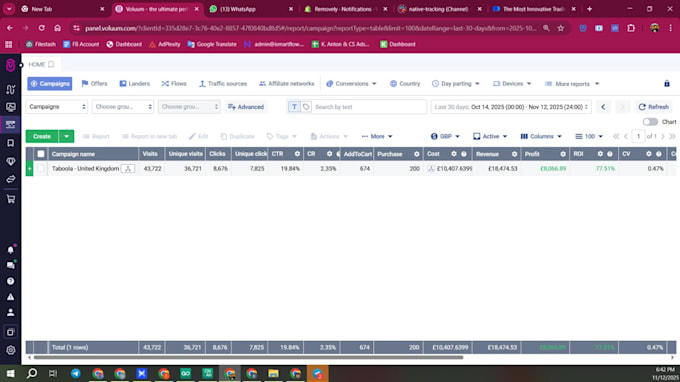Open the chat messages icon in sidebar
This screenshot has height=382, width=680.
tap(11, 265)
